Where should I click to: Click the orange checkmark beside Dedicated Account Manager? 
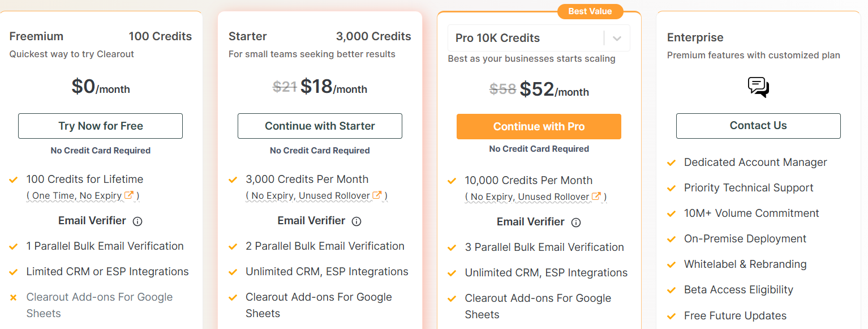[x=671, y=163]
